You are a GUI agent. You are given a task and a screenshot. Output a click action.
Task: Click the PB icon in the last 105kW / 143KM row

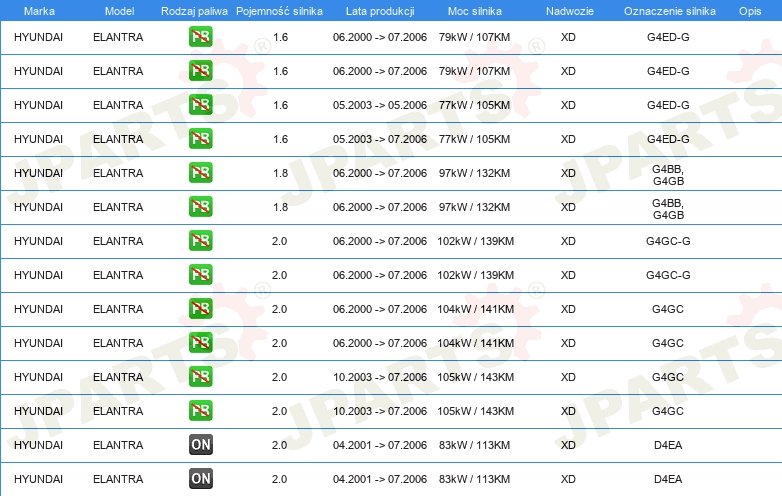point(200,411)
